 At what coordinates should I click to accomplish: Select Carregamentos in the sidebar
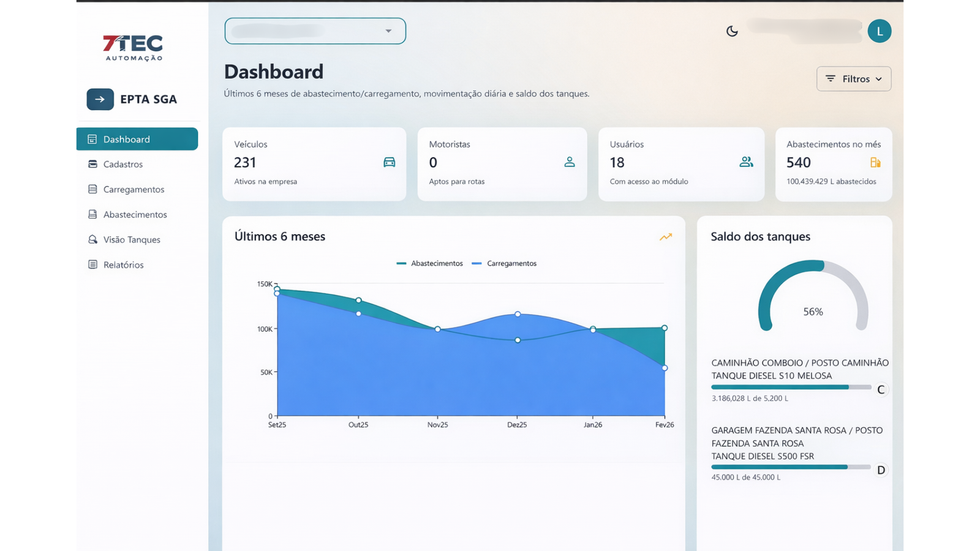134,190
